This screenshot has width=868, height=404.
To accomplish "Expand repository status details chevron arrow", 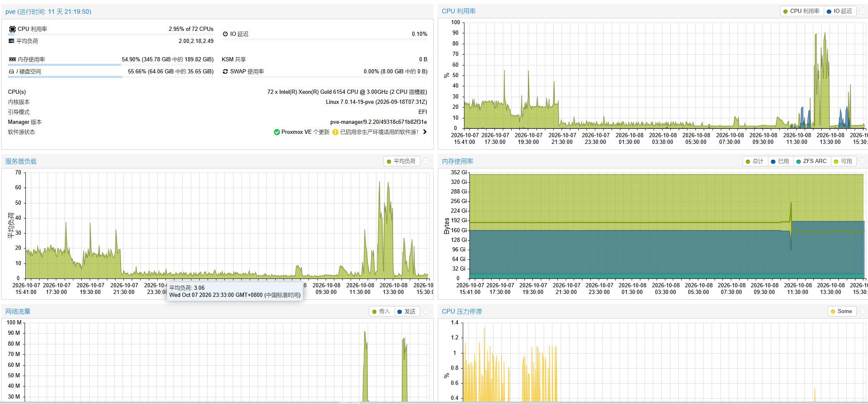I will [x=425, y=132].
